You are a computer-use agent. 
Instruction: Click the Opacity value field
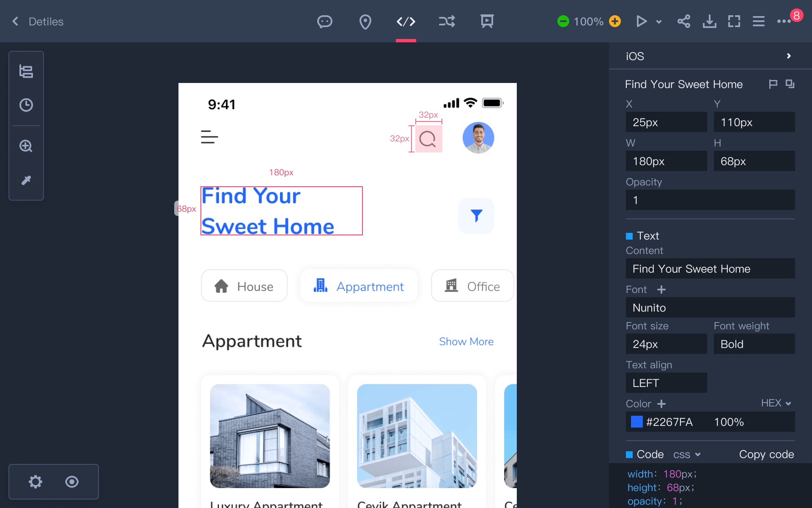710,200
